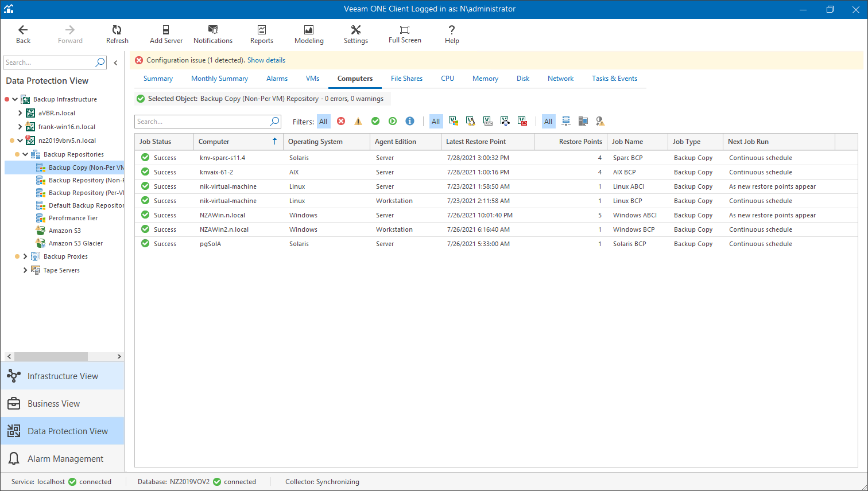868x491 pixels.
Task: Open Settings from the toolbar
Action: [356, 34]
